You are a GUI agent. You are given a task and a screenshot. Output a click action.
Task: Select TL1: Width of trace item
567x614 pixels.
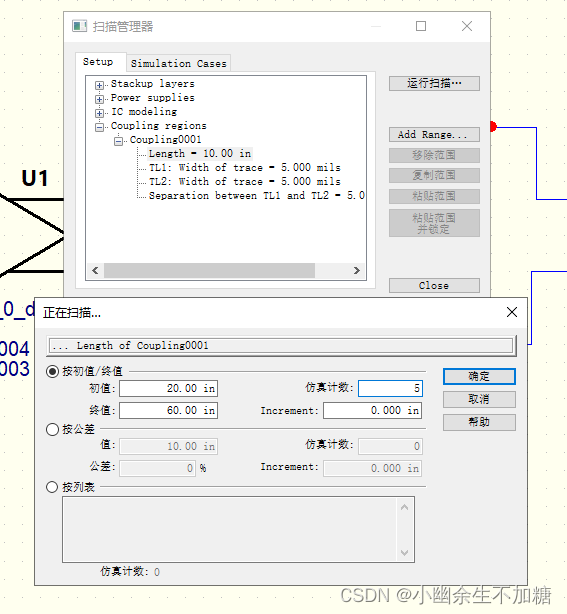tap(245, 168)
